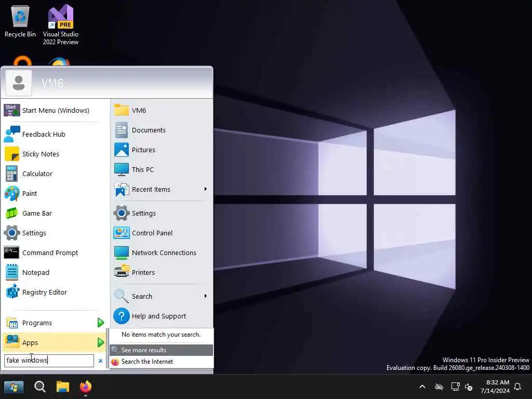Click the user account picture
This screenshot has height=399, width=532.
click(x=19, y=83)
